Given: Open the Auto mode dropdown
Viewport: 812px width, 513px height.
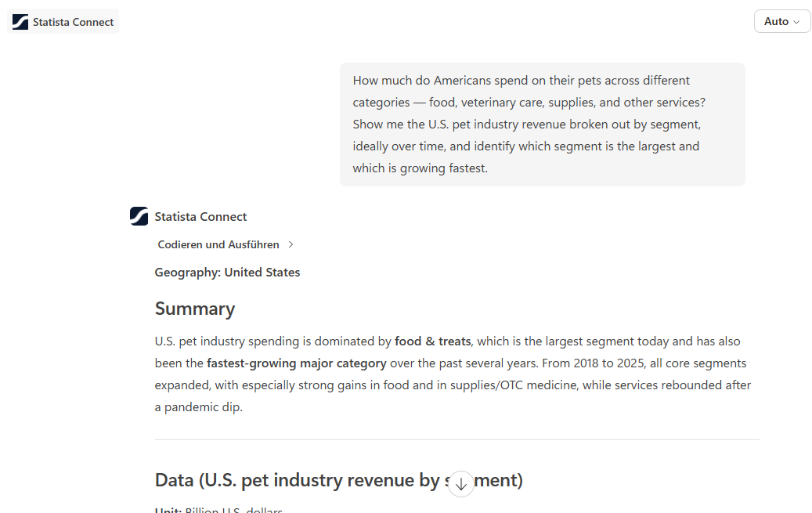Looking at the screenshot, I should [782, 21].
